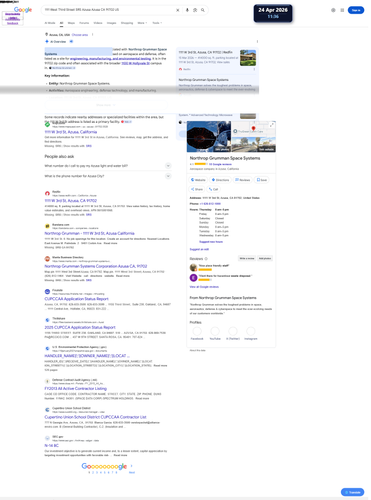Click the Suggest new hours link

[x=212, y=243]
